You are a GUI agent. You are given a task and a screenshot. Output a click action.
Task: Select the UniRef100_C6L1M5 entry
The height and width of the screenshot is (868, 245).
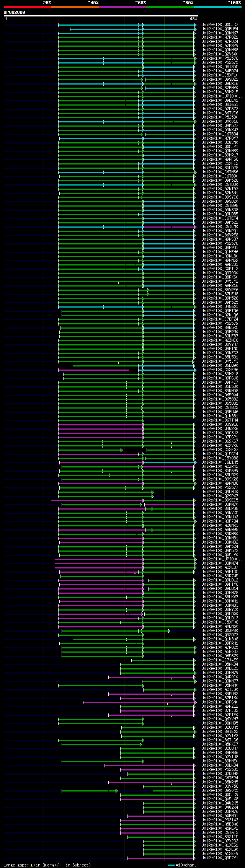(220, 462)
